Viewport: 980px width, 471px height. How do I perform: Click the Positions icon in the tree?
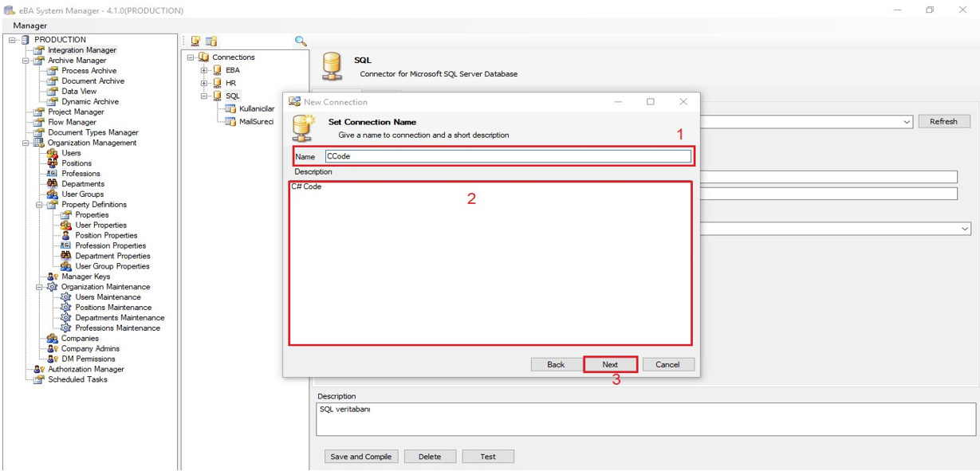click(x=52, y=163)
